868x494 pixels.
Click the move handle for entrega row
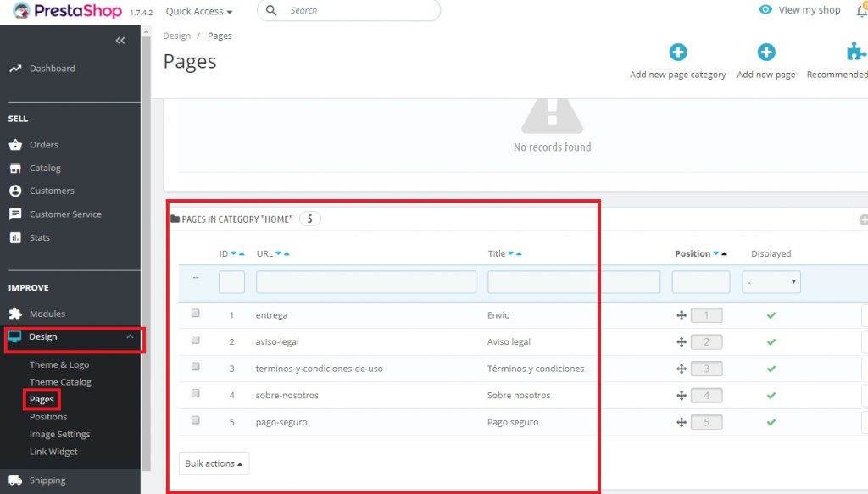coord(681,315)
